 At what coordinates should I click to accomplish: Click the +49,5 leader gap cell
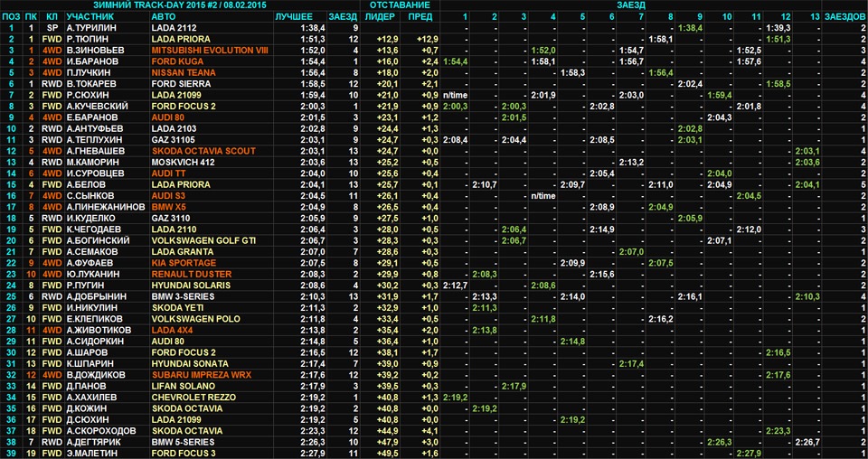[x=388, y=454]
